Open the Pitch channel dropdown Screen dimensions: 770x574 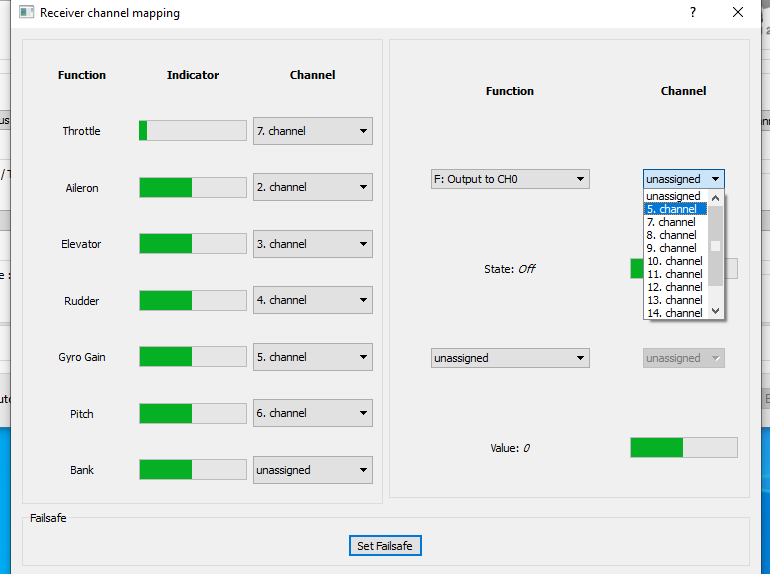tap(312, 413)
